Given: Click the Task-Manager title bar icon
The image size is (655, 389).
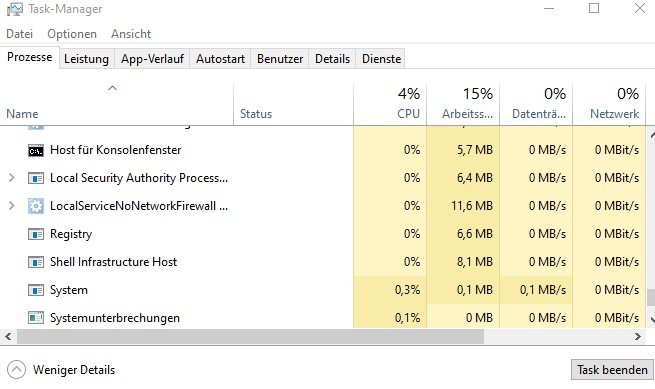Looking at the screenshot, I should [x=15, y=9].
